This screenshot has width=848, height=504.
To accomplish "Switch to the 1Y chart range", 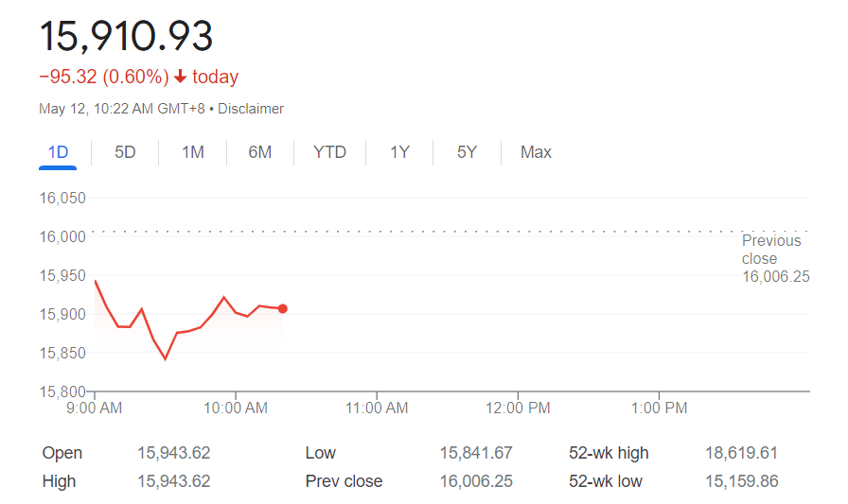I will pyautogui.click(x=399, y=152).
